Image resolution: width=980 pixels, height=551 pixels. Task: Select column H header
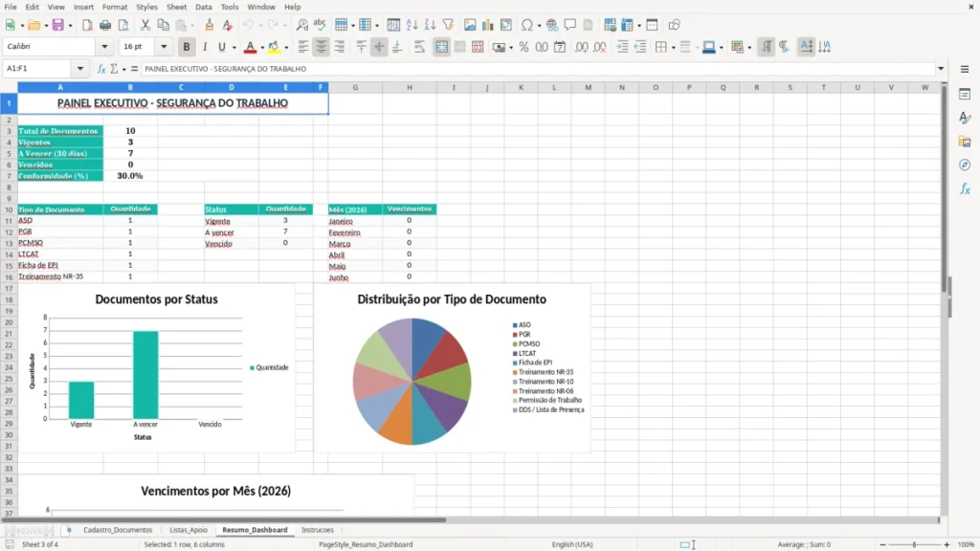point(410,87)
